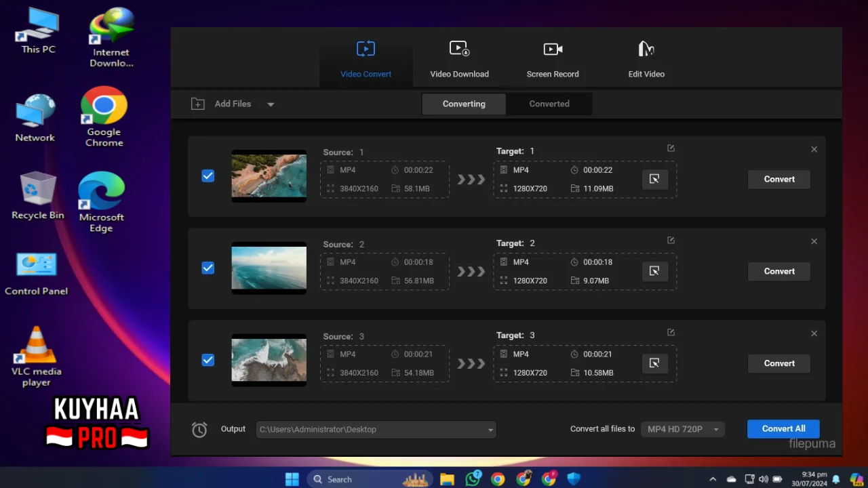Select the Network desktop icon
This screenshot has height=488, width=868.
[x=35, y=118]
